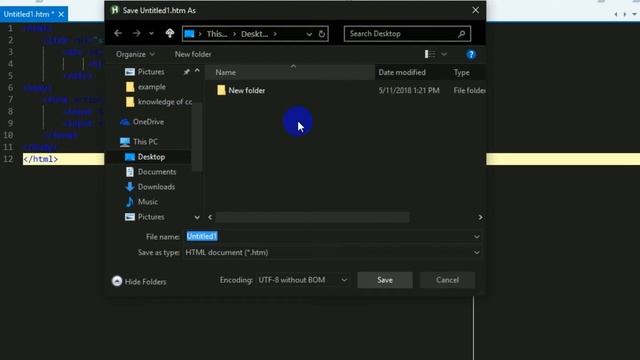This screenshot has width=640, height=360.
Task: Refresh the Desktop folder listing
Action: coord(322,34)
